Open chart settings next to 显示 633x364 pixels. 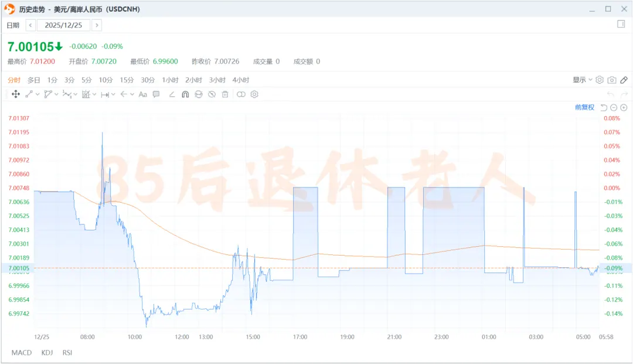600,80
